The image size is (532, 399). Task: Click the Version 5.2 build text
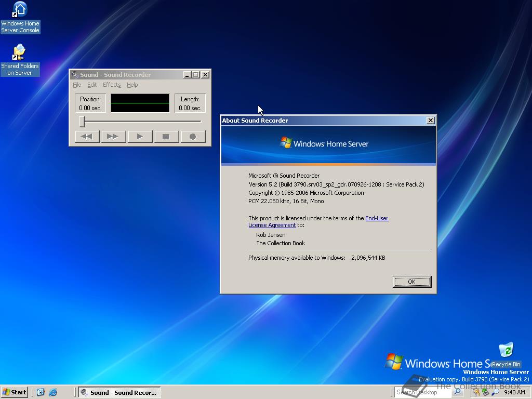click(336, 184)
